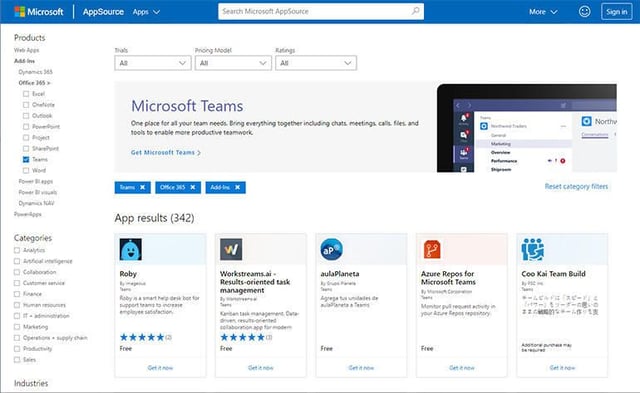Image resolution: width=640 pixels, height=393 pixels.
Task: Click Get it now for Coo Kai
Action: point(562,368)
